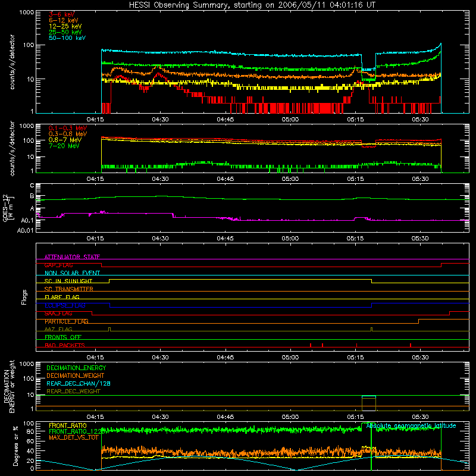
Task: Select the NON_SOLAR_EVENT flag label
Action: 72,273
